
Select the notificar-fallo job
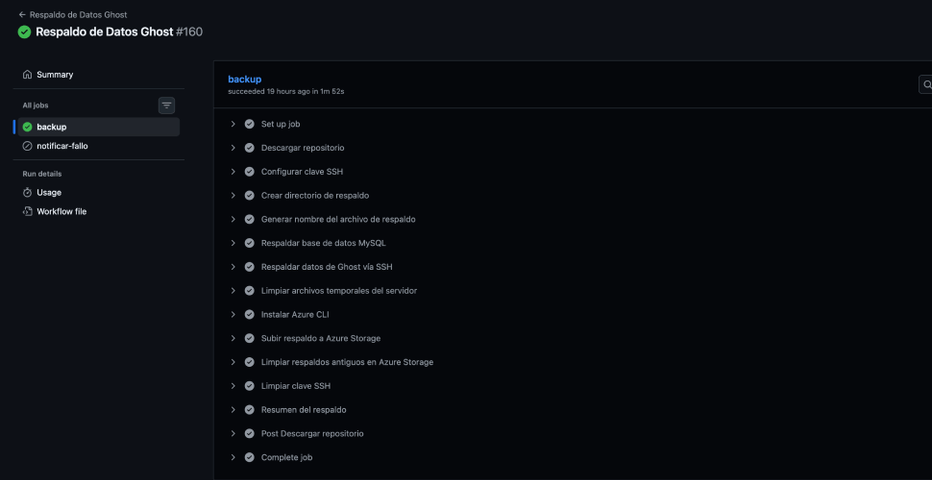(x=62, y=146)
